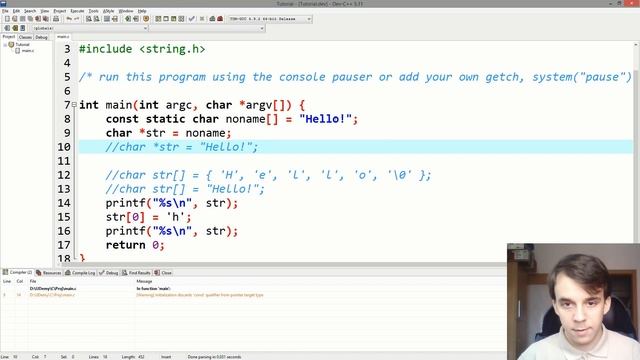Click the Compile toolbar icon
The image size is (640, 360).
click(x=158, y=19)
